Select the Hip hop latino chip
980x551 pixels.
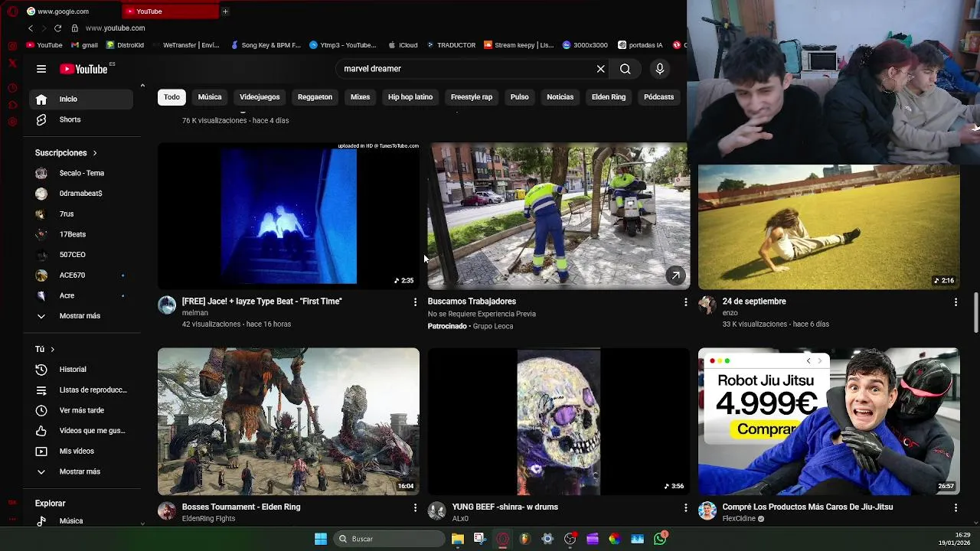coord(410,97)
